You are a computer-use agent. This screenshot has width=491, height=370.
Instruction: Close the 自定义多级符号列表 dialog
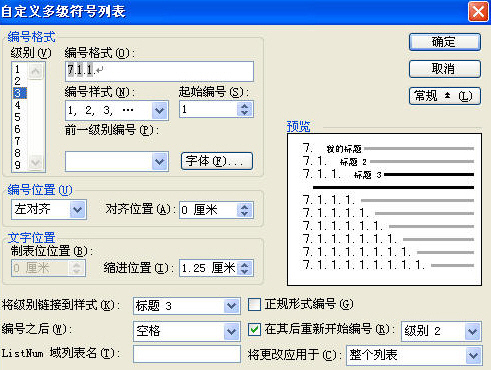point(478,12)
